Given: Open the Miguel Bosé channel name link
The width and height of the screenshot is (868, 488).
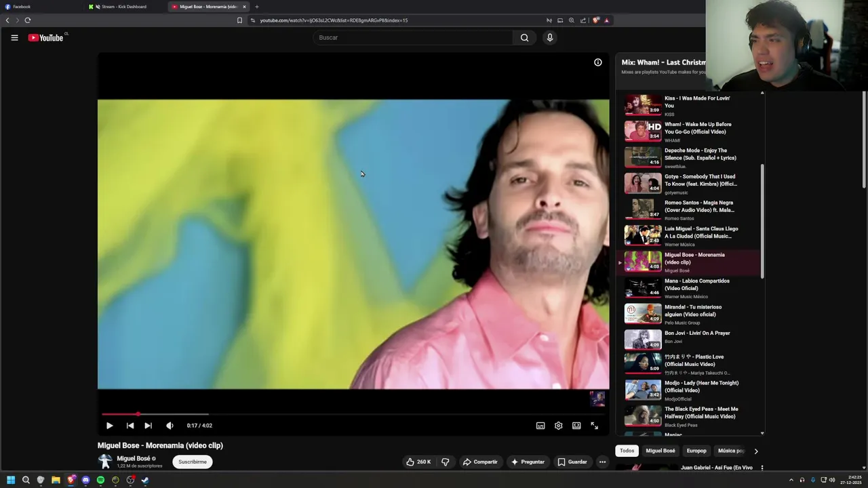Looking at the screenshot, I should 134,459.
